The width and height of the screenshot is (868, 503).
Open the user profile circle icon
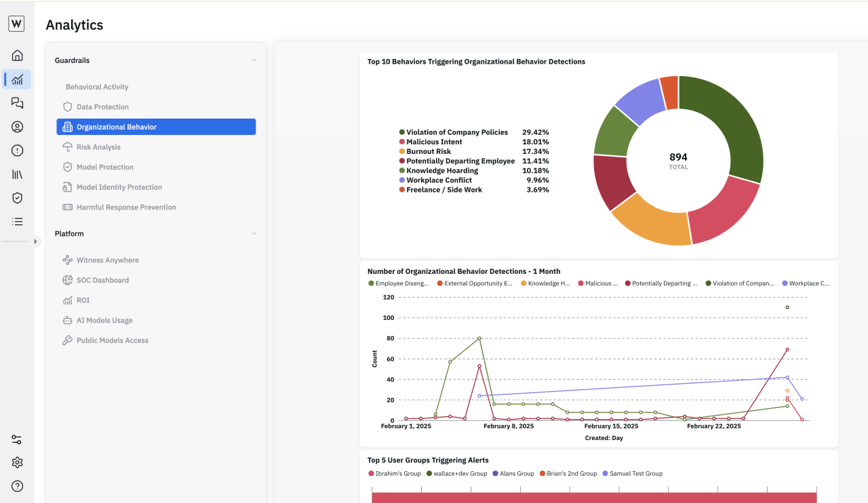pyautogui.click(x=18, y=127)
